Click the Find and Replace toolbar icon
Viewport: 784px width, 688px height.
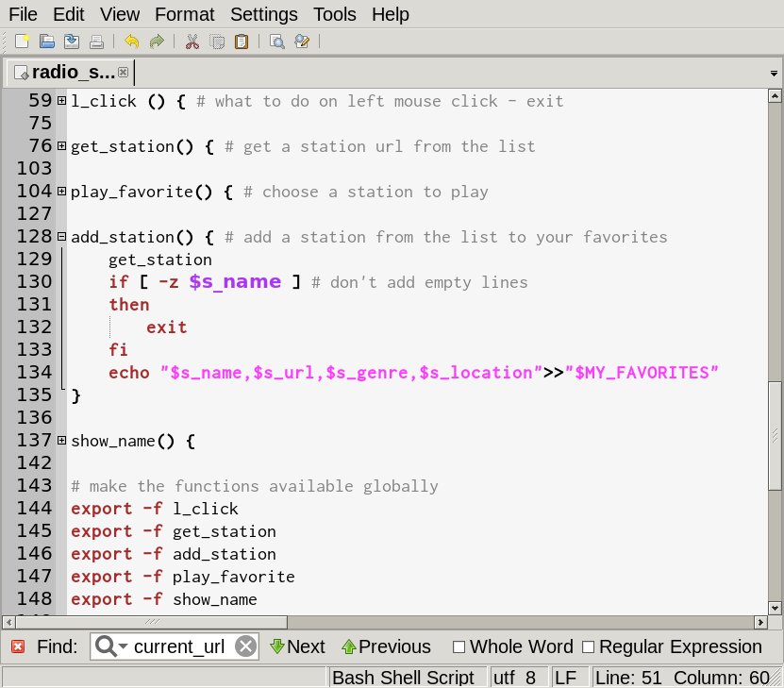tap(302, 42)
